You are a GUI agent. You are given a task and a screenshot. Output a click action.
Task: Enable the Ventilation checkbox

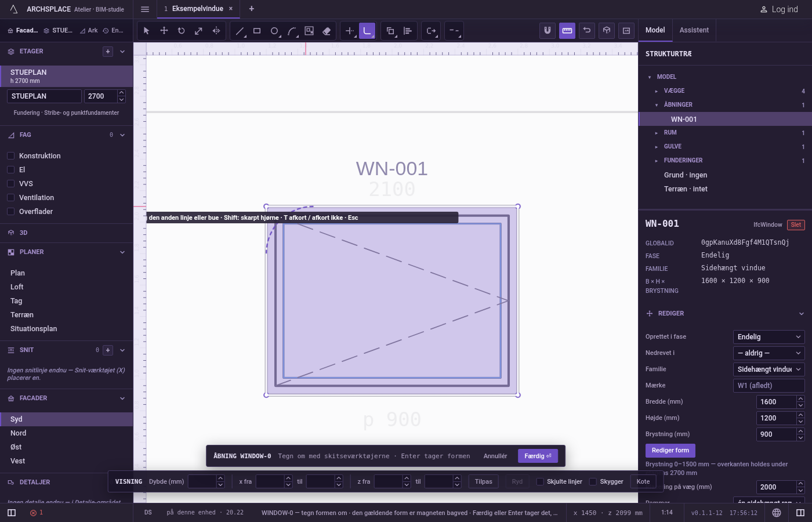click(x=10, y=198)
